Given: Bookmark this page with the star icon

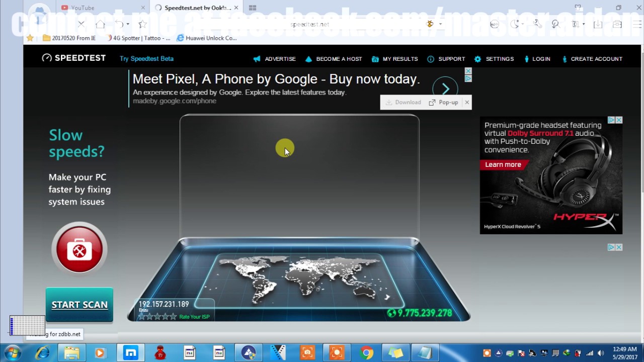Looking at the screenshot, I should pyautogui.click(x=142, y=24).
